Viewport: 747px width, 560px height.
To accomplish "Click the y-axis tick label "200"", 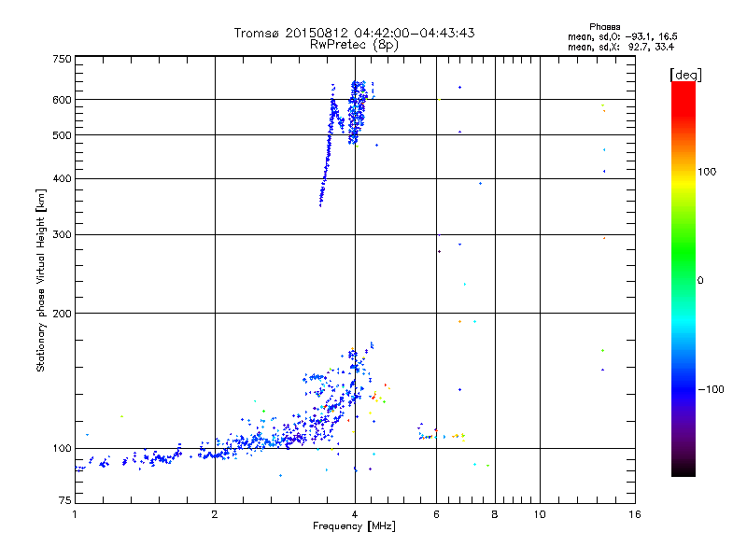I will 62,314.
